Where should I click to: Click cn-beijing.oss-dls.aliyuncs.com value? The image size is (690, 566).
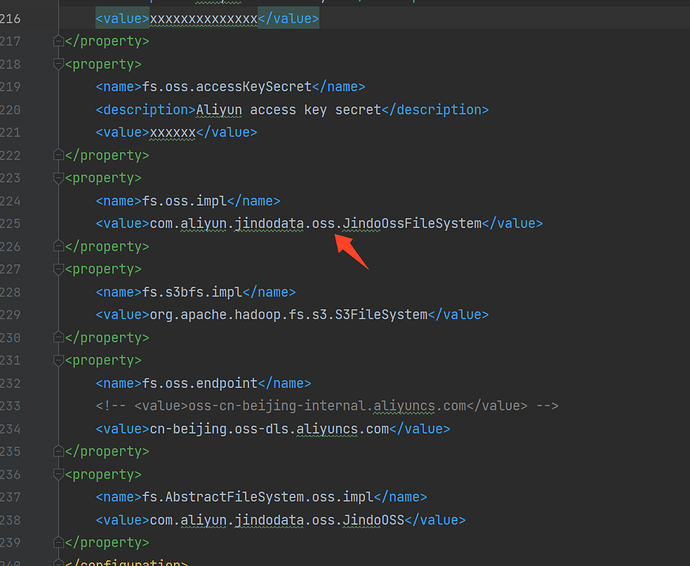(269, 429)
